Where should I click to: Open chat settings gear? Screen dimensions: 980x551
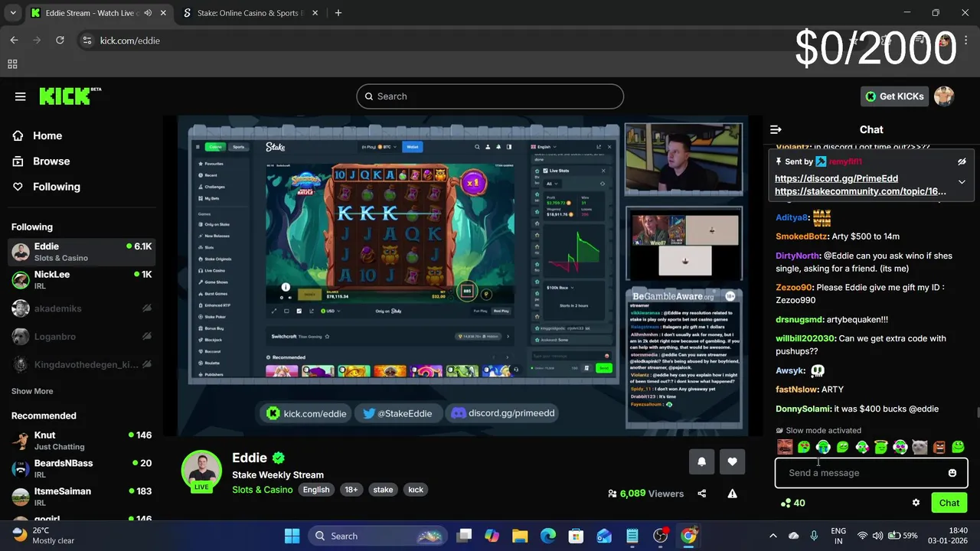point(916,503)
